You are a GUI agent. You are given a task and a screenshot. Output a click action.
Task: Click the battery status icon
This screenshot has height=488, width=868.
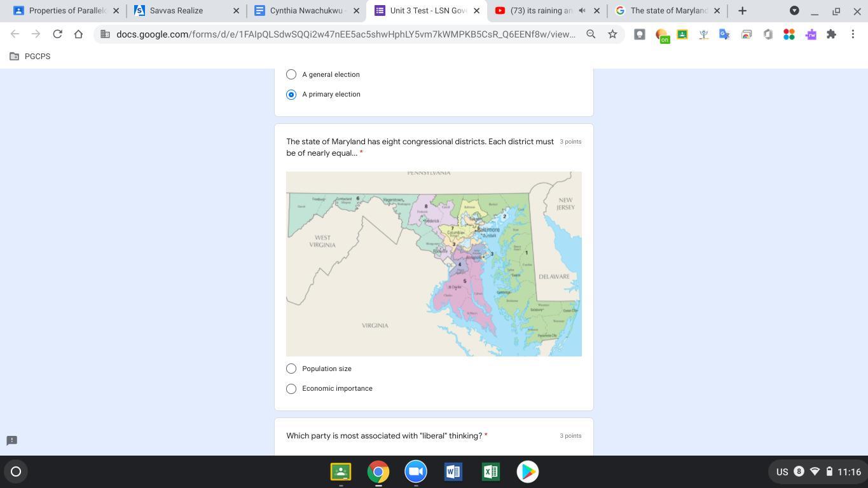click(829, 471)
